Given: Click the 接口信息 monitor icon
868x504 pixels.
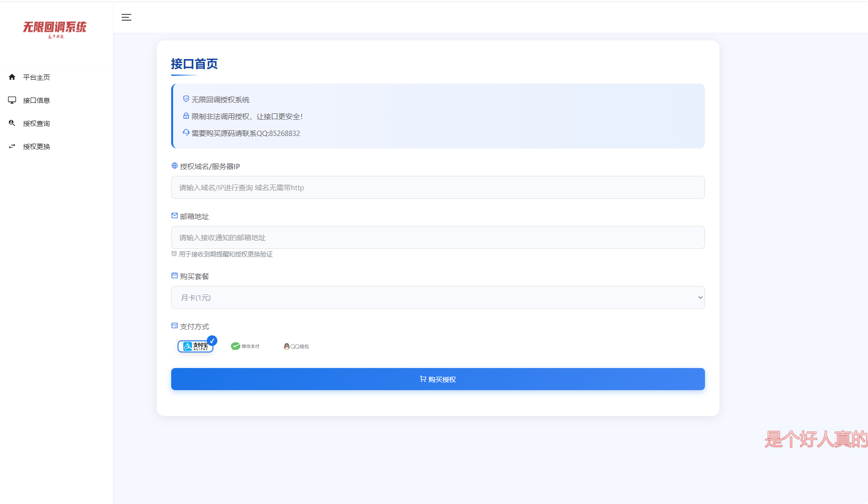Looking at the screenshot, I should pyautogui.click(x=12, y=100).
